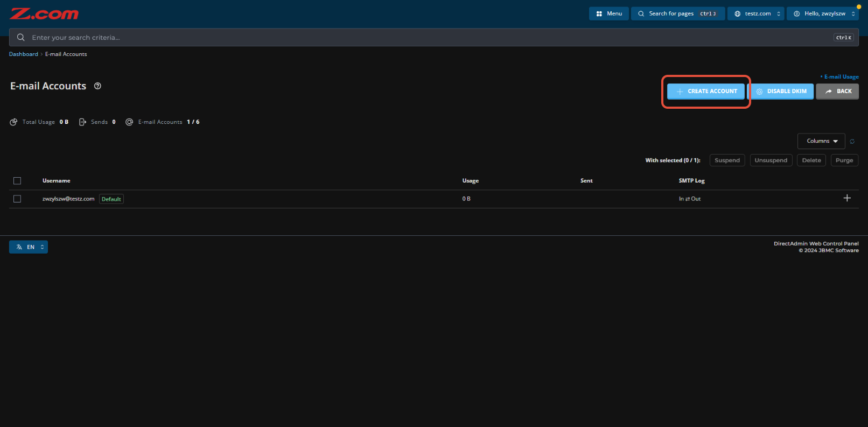Open the Menu button
This screenshot has height=427, width=868.
(609, 13)
